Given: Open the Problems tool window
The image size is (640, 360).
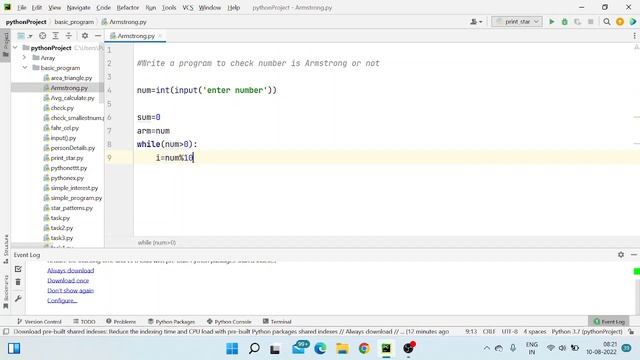Looking at the screenshot, I should tap(121, 322).
